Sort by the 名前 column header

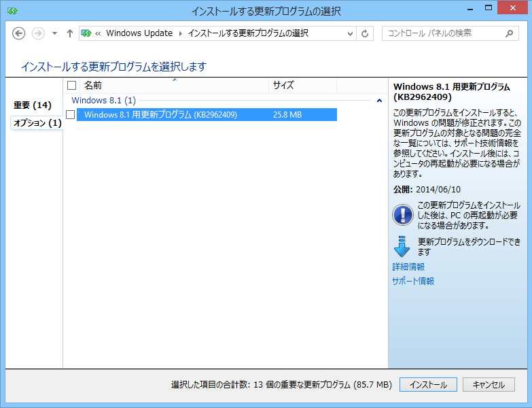point(175,85)
